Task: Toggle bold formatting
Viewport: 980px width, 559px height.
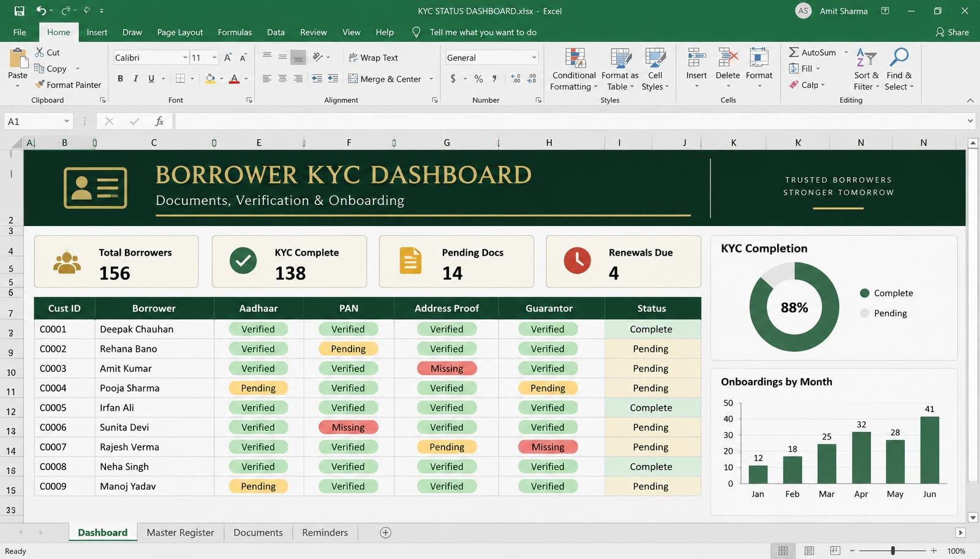Action: click(x=120, y=78)
